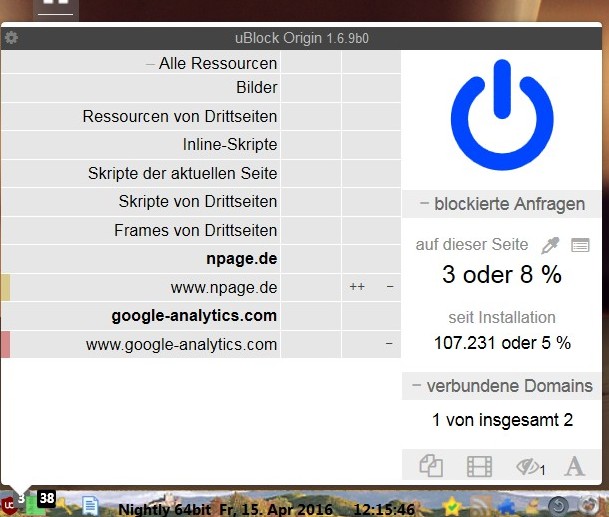Screen dimensions: 609x517
Task: Select the 'Inline-Skripte' rule row
Action: (x=141, y=145)
